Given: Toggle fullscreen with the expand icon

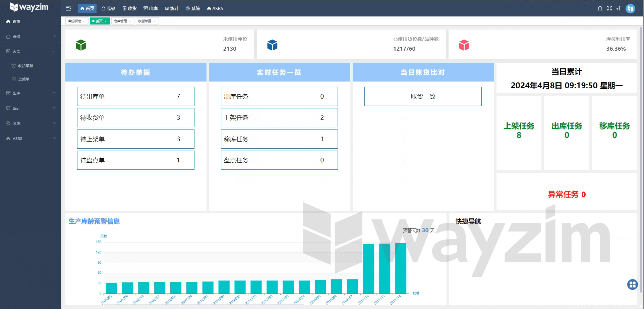Looking at the screenshot, I should 609,8.
